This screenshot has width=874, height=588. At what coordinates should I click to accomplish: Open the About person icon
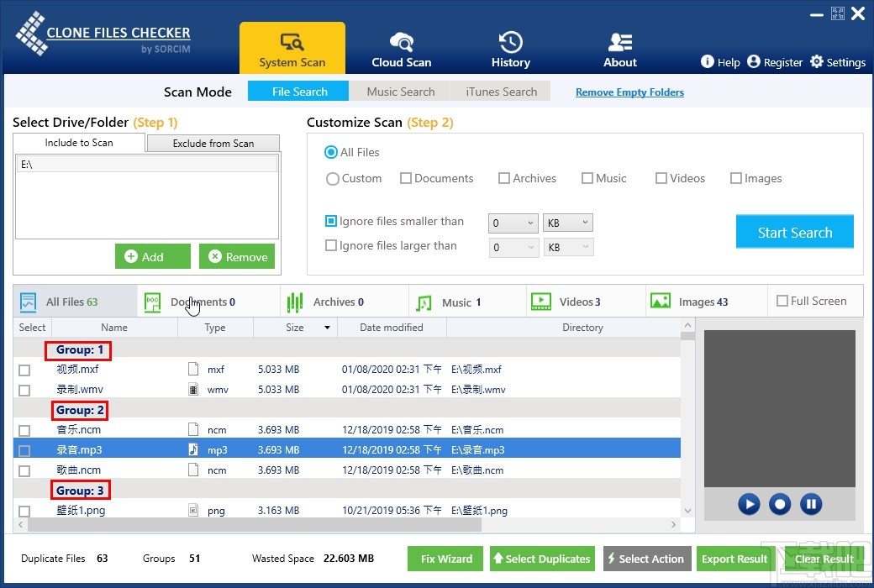coord(620,42)
